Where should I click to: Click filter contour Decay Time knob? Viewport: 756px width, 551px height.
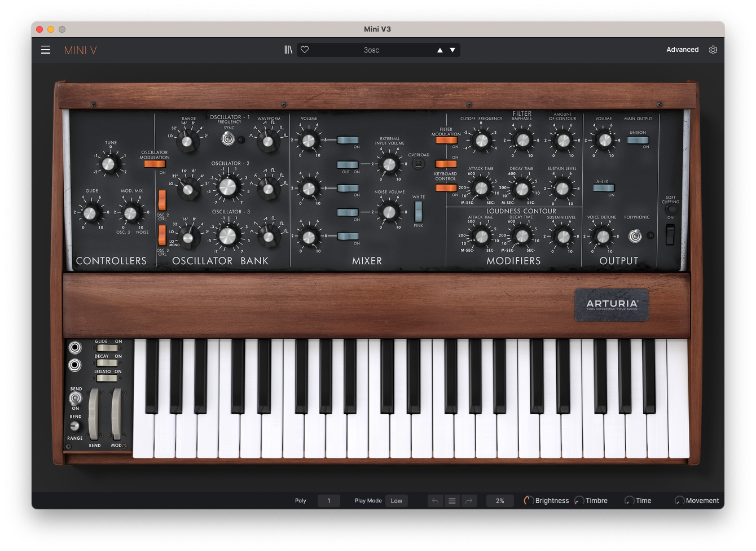(x=522, y=189)
